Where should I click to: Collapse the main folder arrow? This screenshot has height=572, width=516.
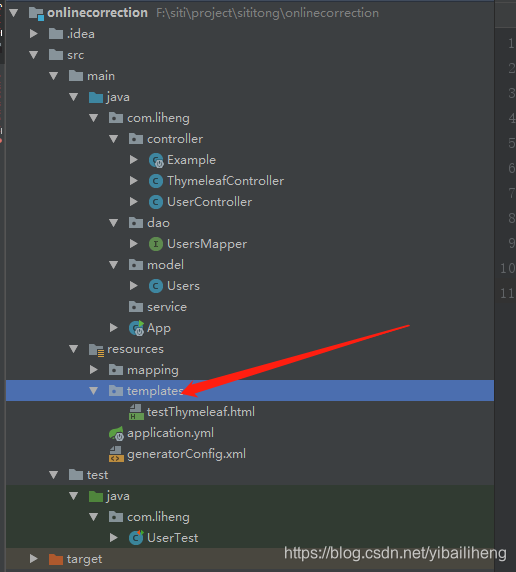click(54, 76)
